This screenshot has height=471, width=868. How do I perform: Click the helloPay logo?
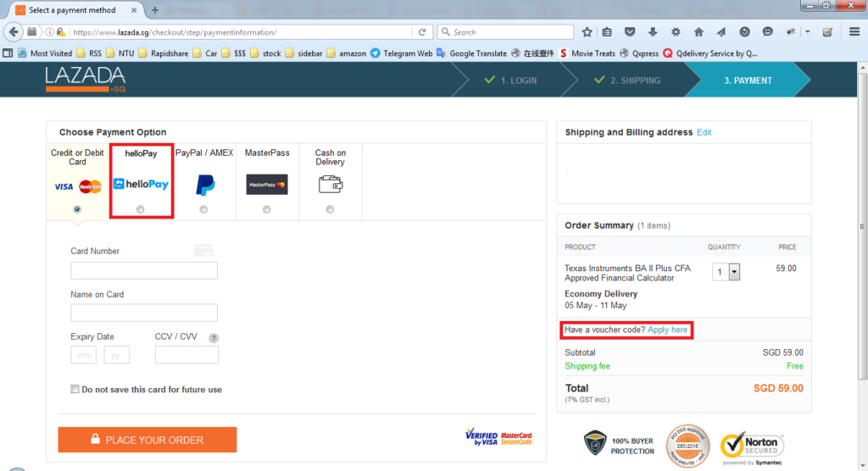pos(141,184)
